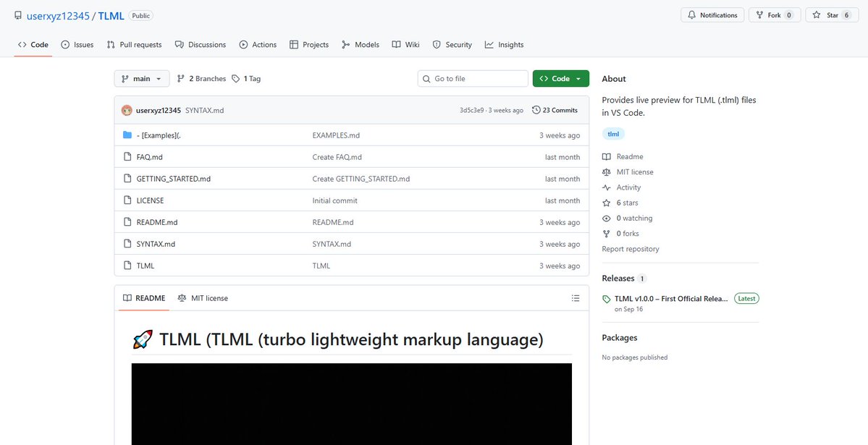Click the Notifications bell button

pos(712,15)
